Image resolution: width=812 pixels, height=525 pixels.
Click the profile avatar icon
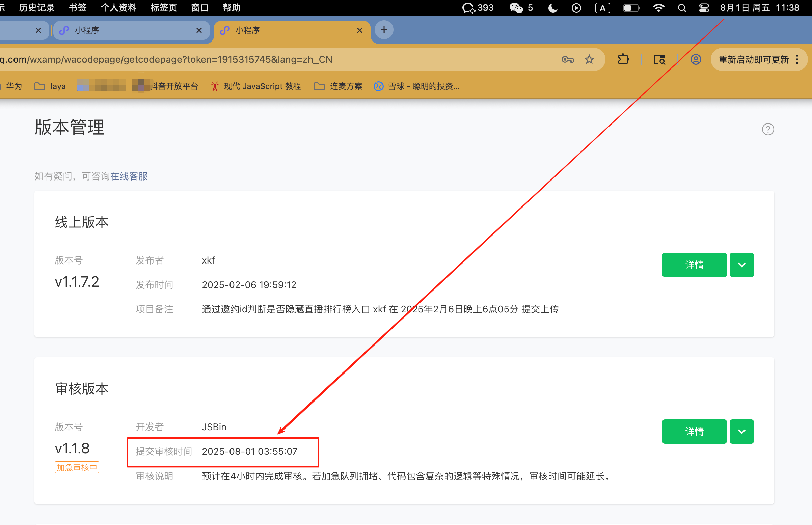[x=696, y=59]
